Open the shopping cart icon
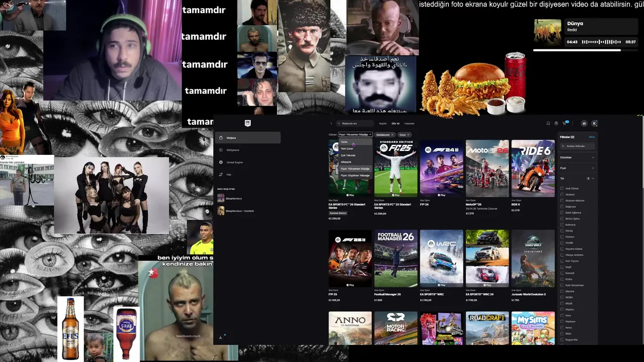The height and width of the screenshot is (362, 644). point(566,123)
